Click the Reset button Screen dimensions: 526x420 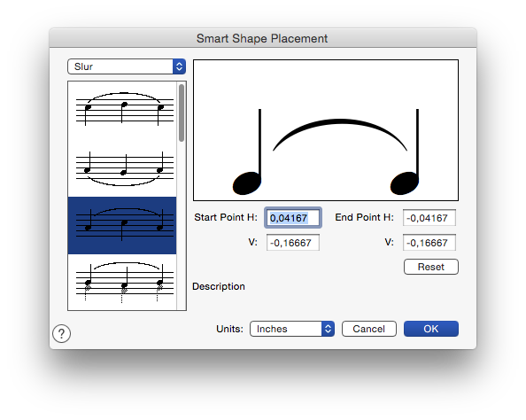point(431,267)
